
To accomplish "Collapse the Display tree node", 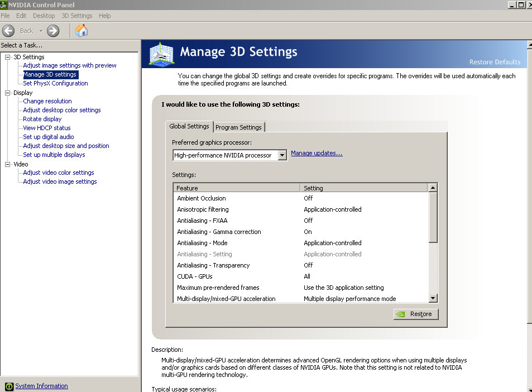I will (x=7, y=93).
